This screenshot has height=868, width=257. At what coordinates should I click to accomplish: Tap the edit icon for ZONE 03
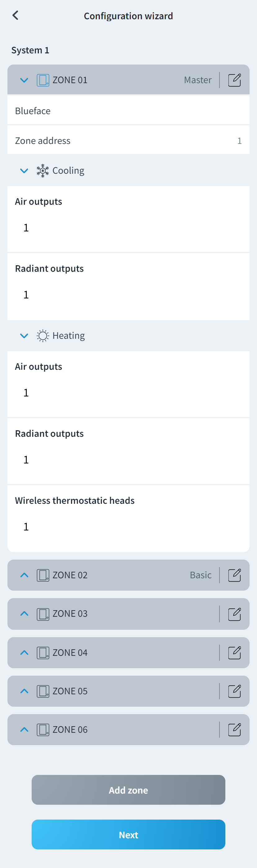pyautogui.click(x=234, y=614)
